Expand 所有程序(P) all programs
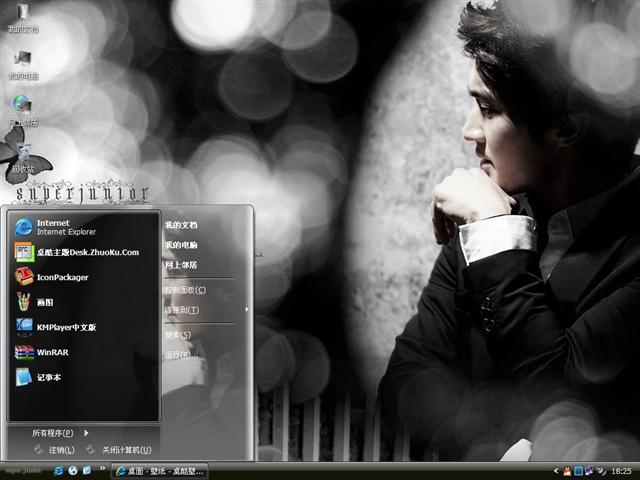 point(60,433)
